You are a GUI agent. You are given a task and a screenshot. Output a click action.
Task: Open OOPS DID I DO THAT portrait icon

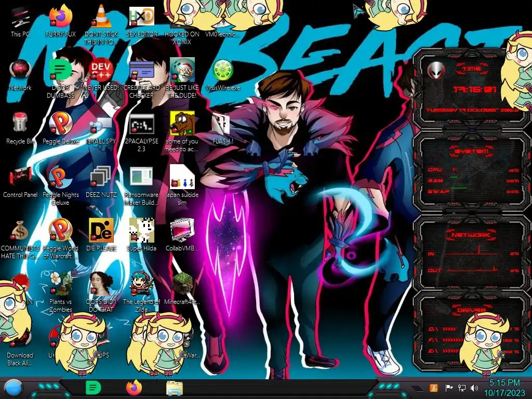pyautogui.click(x=101, y=292)
